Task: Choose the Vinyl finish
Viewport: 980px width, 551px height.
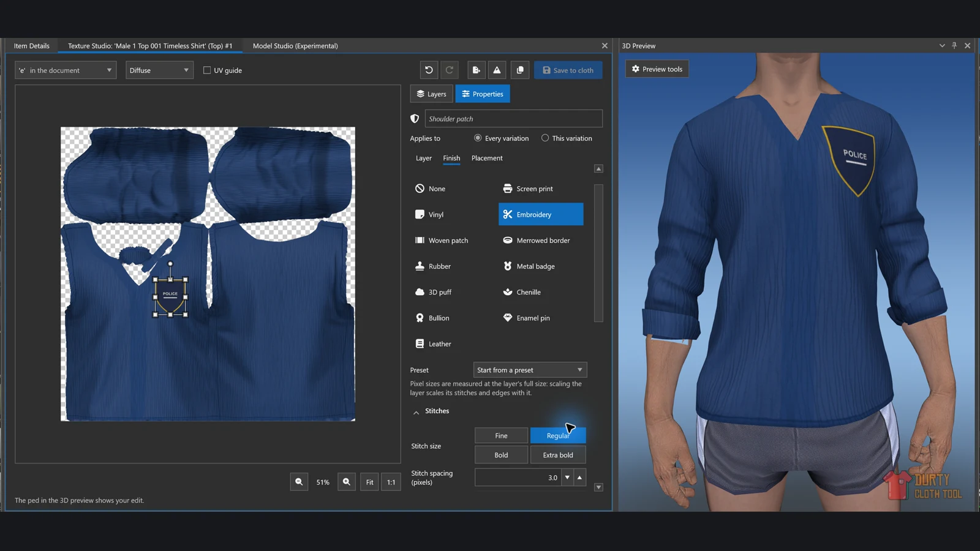Action: coord(453,214)
